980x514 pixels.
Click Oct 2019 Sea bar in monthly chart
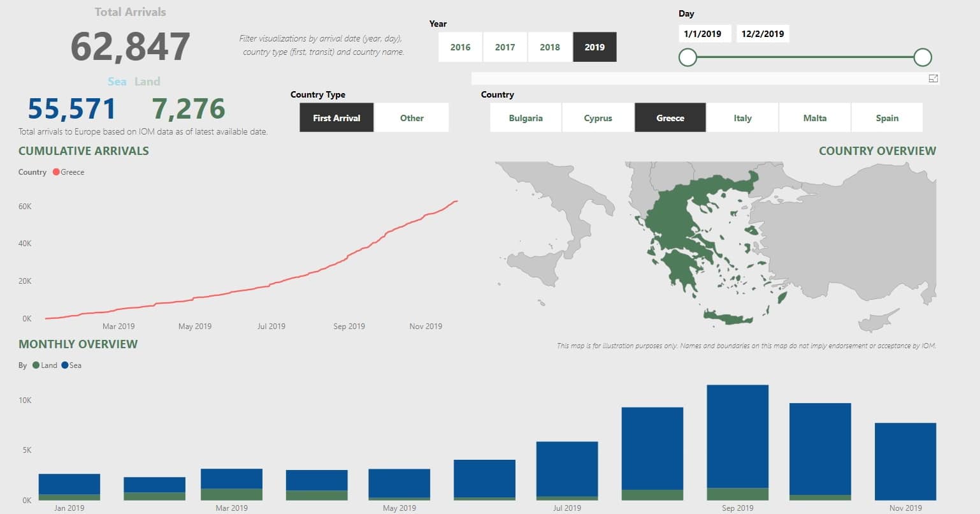820,449
